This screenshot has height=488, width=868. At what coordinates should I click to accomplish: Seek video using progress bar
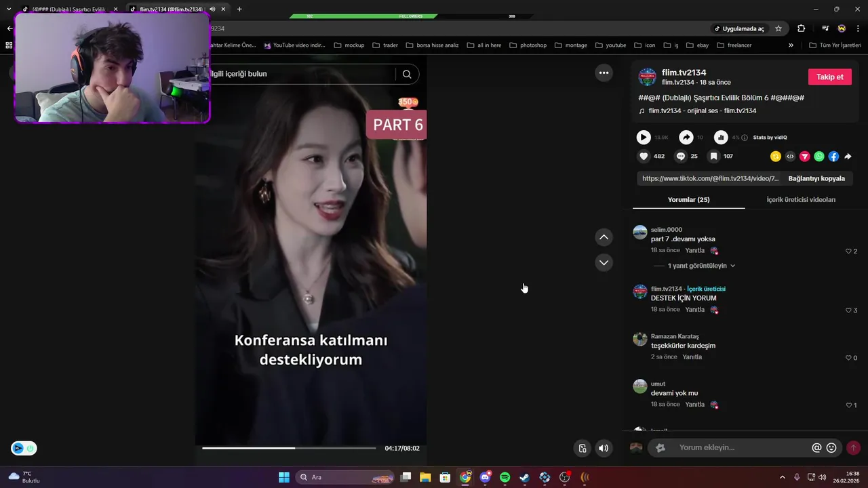tap(289, 448)
